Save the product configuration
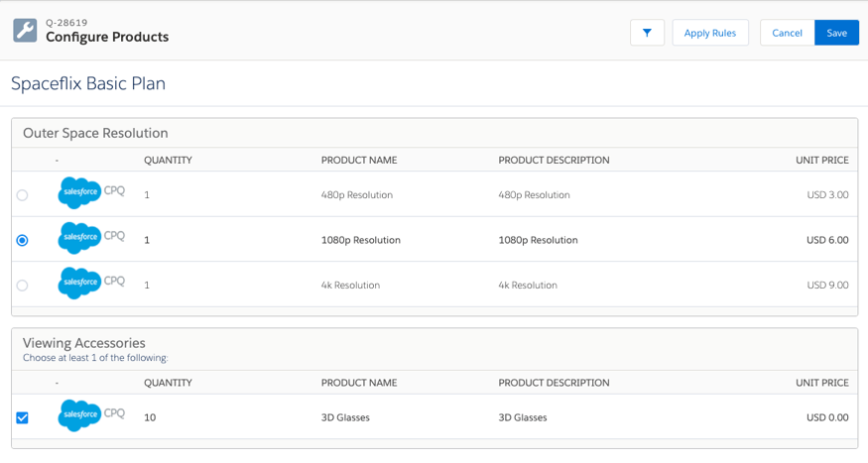The image size is (868, 463). pos(836,33)
